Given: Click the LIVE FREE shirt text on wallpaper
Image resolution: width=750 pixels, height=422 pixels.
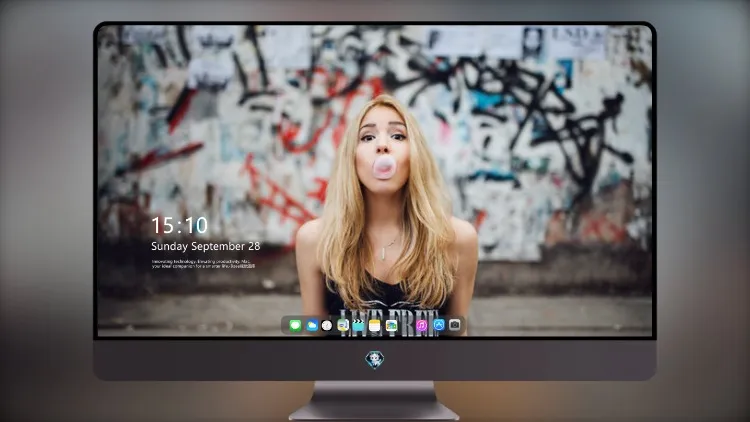Looking at the screenshot, I should pos(389,322).
